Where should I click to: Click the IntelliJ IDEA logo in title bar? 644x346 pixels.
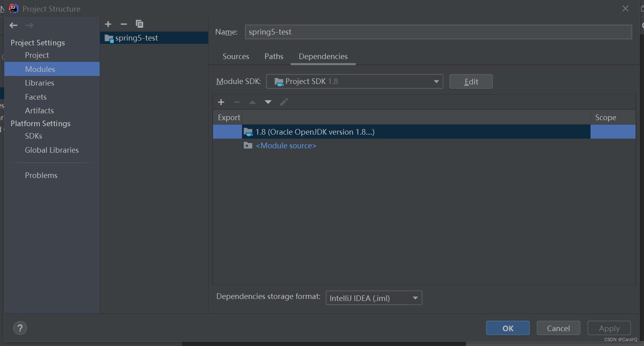tap(14, 8)
